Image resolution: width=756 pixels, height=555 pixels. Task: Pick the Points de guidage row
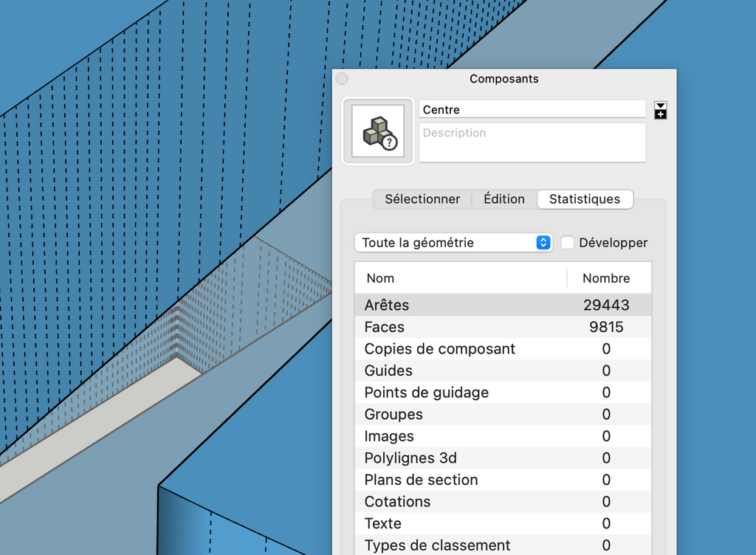coord(502,393)
